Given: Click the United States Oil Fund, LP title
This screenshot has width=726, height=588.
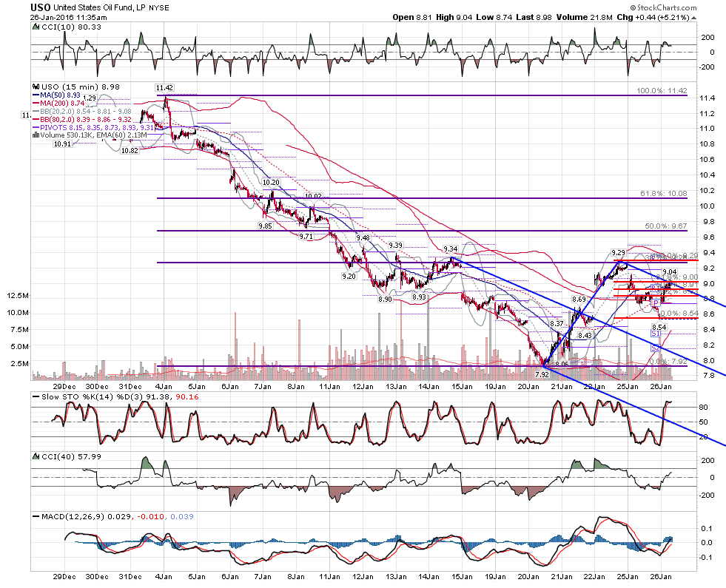Looking at the screenshot, I should point(100,8).
